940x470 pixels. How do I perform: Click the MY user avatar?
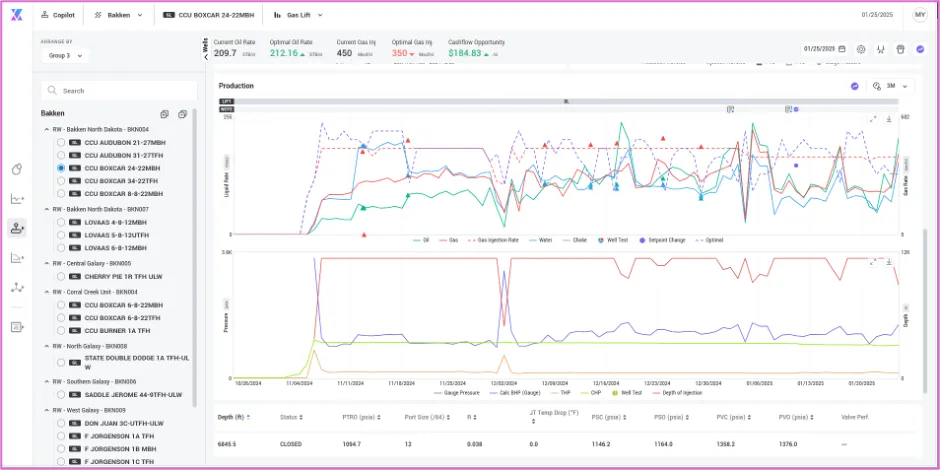click(x=920, y=15)
